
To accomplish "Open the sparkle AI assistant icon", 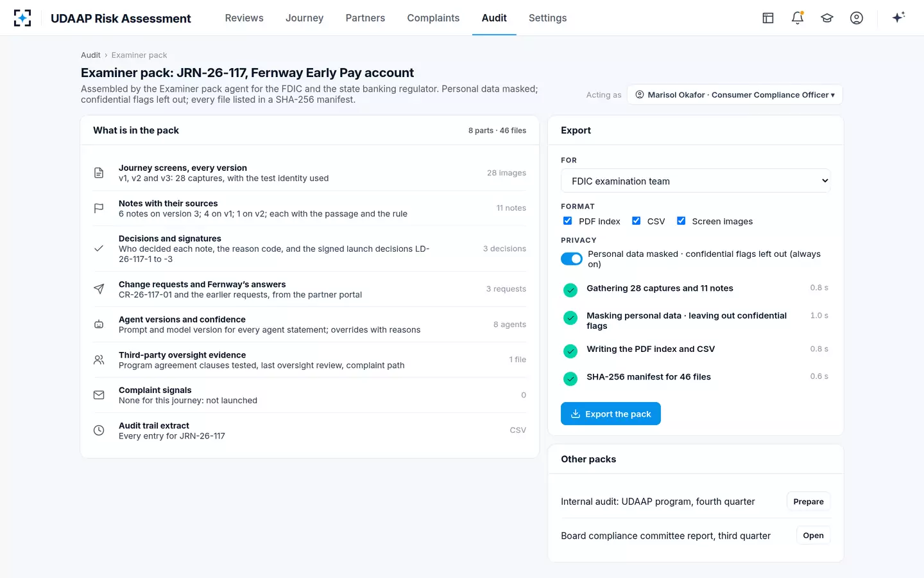I will pos(898,17).
